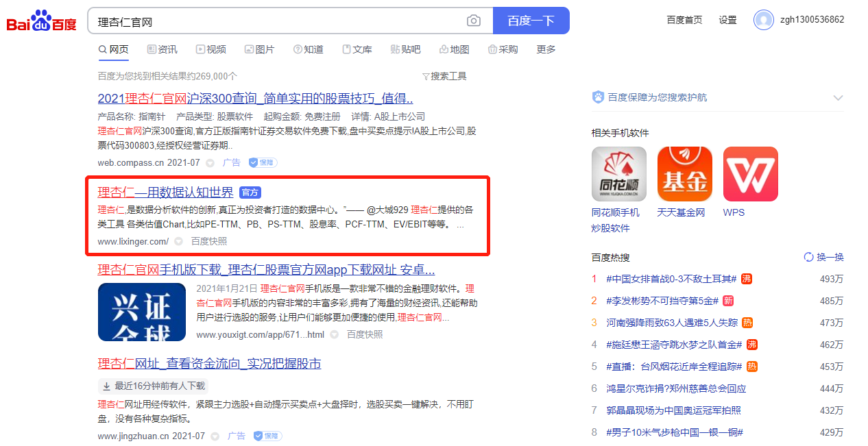The image size is (868, 446).
Task: Click 保障 badge on jingzhuan.cn result
Action: point(267,436)
